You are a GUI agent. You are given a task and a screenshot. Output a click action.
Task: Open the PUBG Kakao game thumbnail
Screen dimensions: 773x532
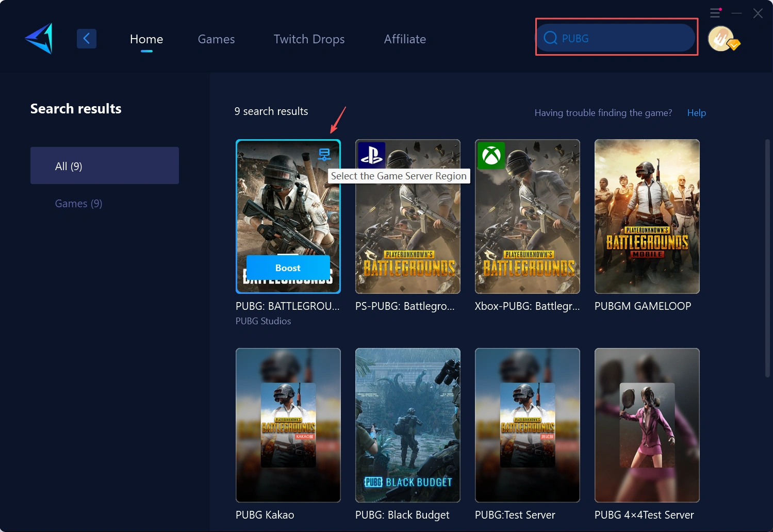coord(288,425)
